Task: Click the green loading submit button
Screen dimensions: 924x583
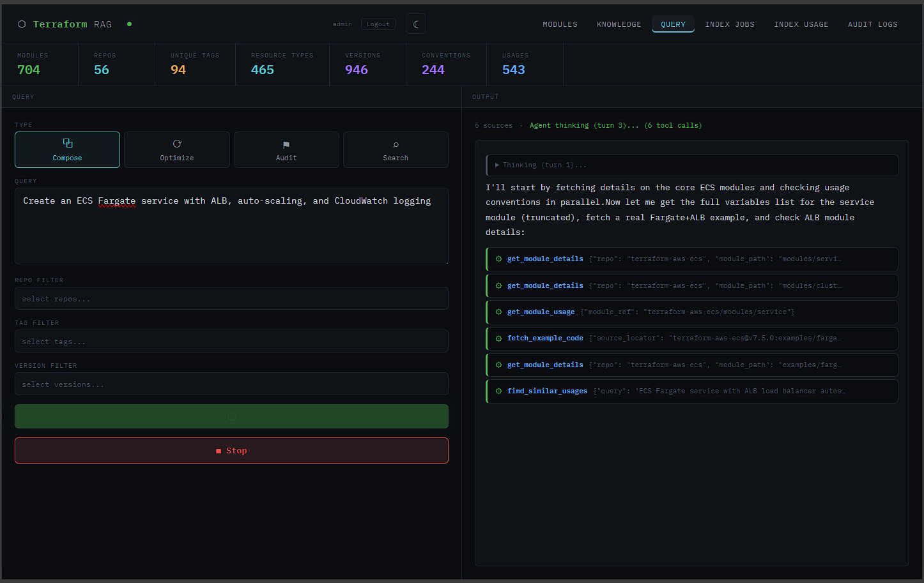Action: [x=231, y=416]
